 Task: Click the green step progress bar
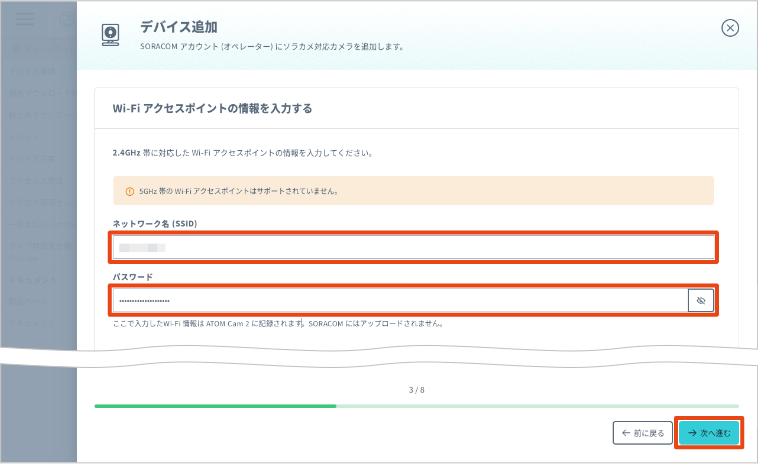(215, 406)
